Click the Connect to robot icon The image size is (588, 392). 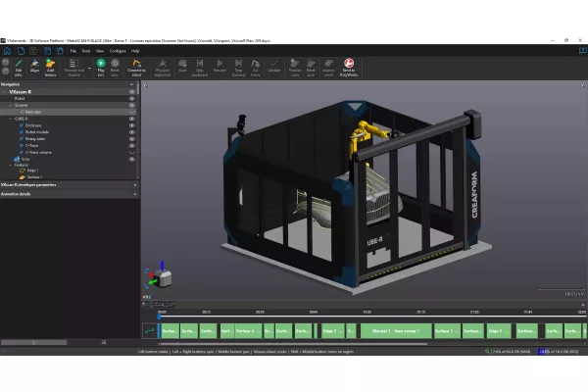click(x=136, y=65)
